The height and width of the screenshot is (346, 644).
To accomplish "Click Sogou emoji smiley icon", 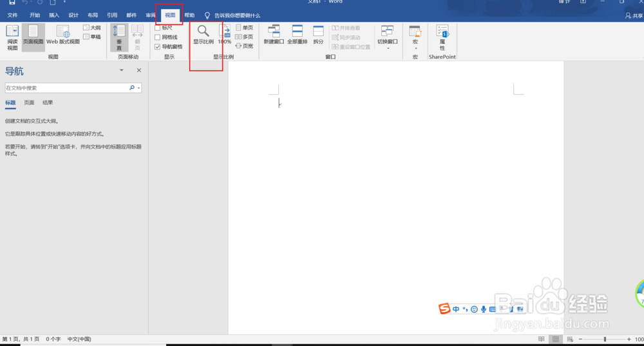I will (474, 309).
